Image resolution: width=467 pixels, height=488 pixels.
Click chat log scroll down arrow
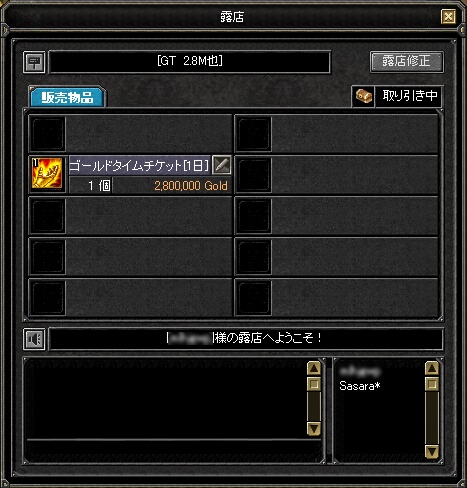point(314,428)
